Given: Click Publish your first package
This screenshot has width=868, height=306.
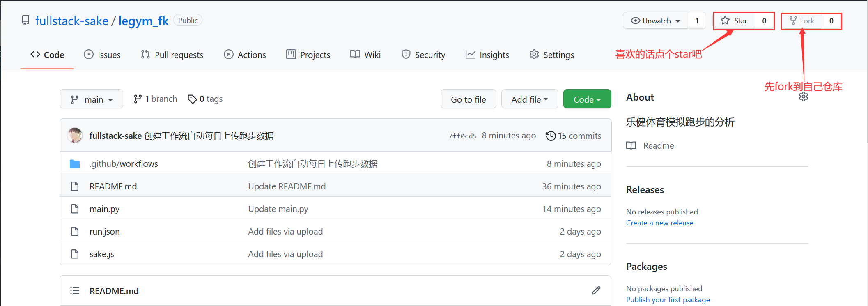Looking at the screenshot, I should tap(668, 300).
